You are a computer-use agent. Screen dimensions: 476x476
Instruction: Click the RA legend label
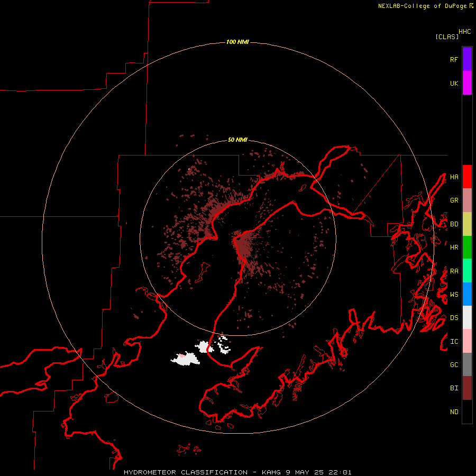[x=454, y=271]
